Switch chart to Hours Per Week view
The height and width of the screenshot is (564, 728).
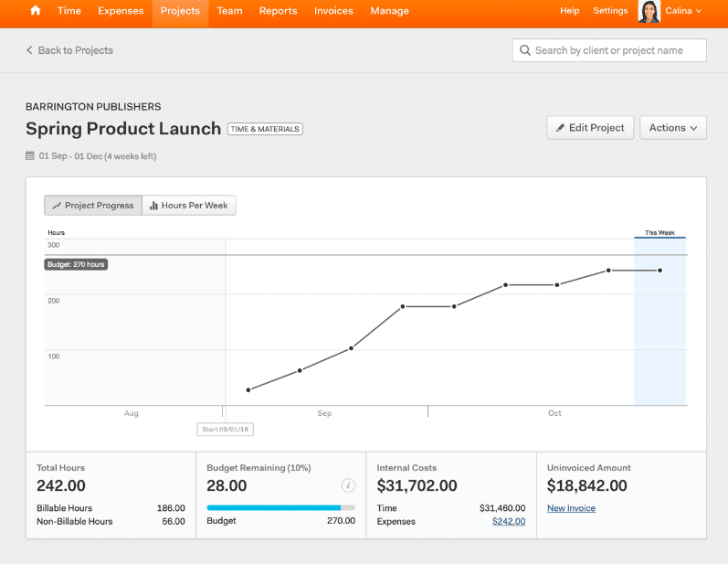pyautogui.click(x=189, y=206)
